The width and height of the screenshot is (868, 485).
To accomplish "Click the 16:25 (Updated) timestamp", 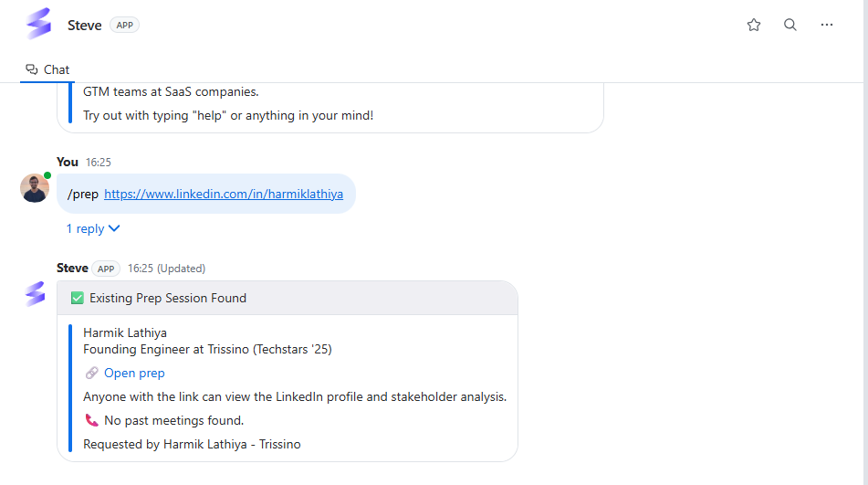I will [167, 269].
